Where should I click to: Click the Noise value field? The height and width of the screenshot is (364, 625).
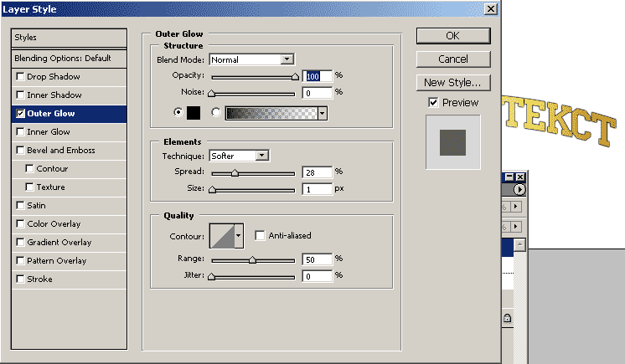(x=318, y=93)
